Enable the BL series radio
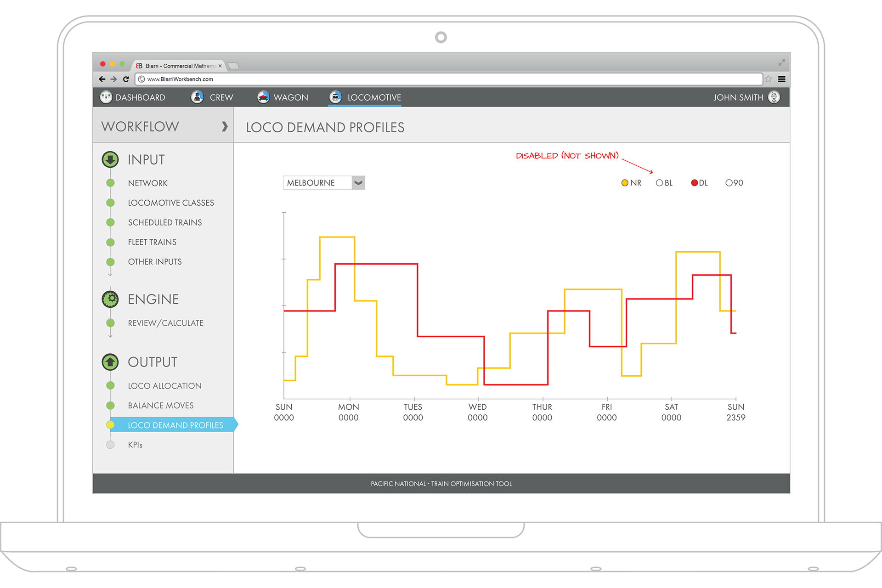Viewport: 882px width, 588px height. coord(659,183)
